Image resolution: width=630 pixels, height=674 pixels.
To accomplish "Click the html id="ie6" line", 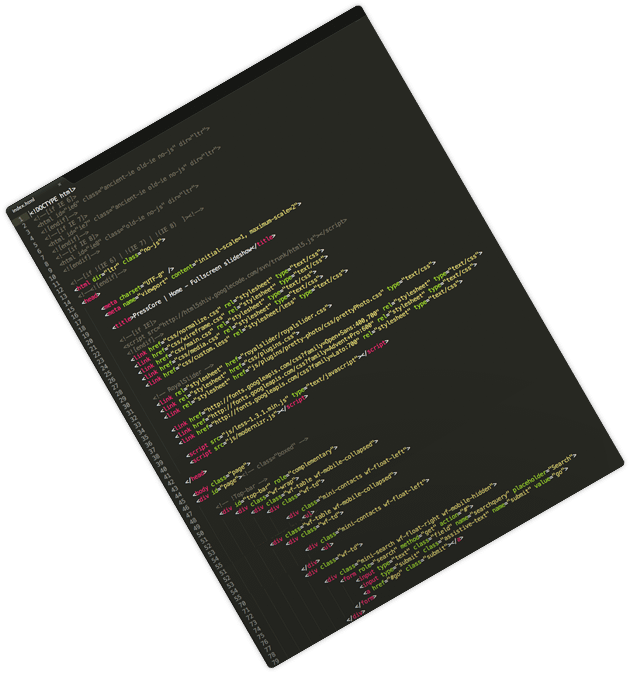I will (x=122, y=177).
